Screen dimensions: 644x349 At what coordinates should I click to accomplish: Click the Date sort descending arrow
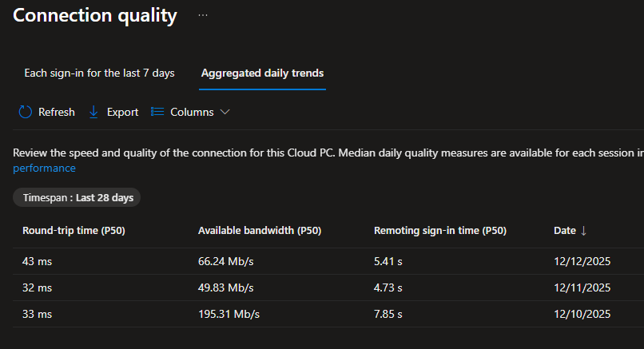(x=583, y=231)
